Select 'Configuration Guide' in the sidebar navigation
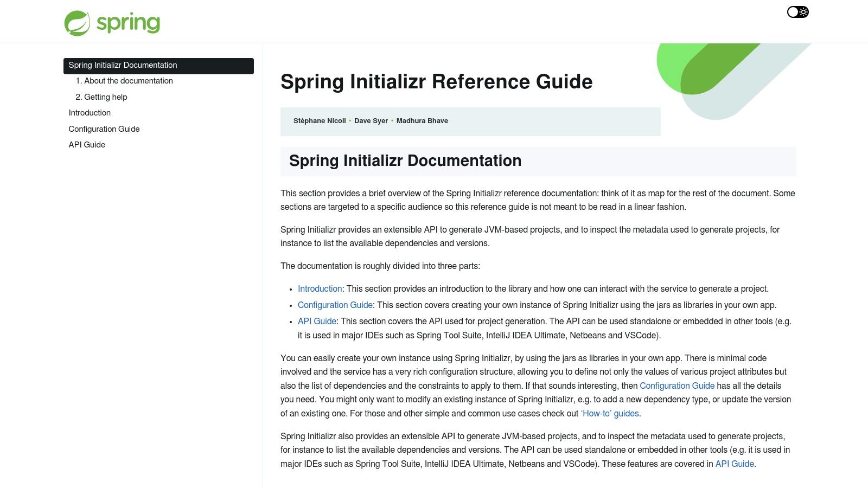 [x=104, y=129]
